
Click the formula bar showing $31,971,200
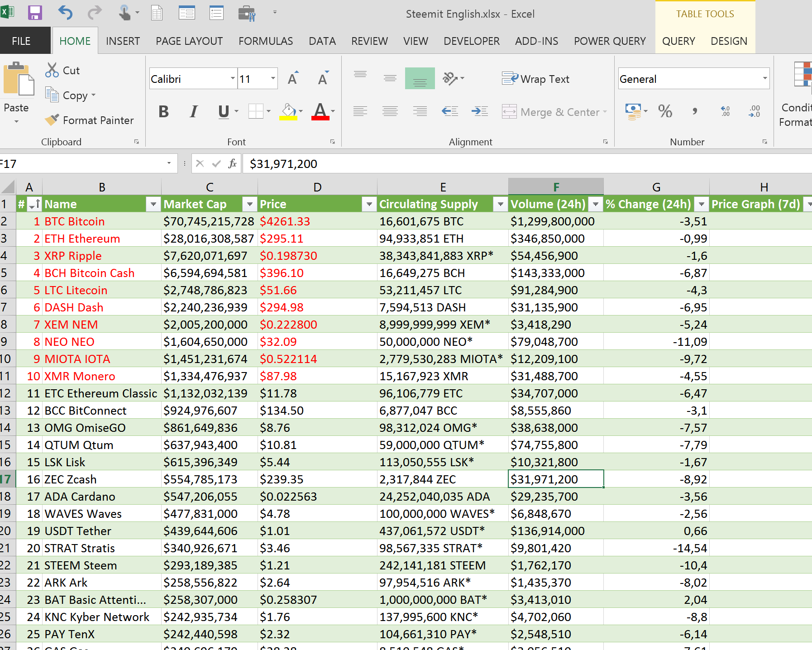tap(527, 163)
